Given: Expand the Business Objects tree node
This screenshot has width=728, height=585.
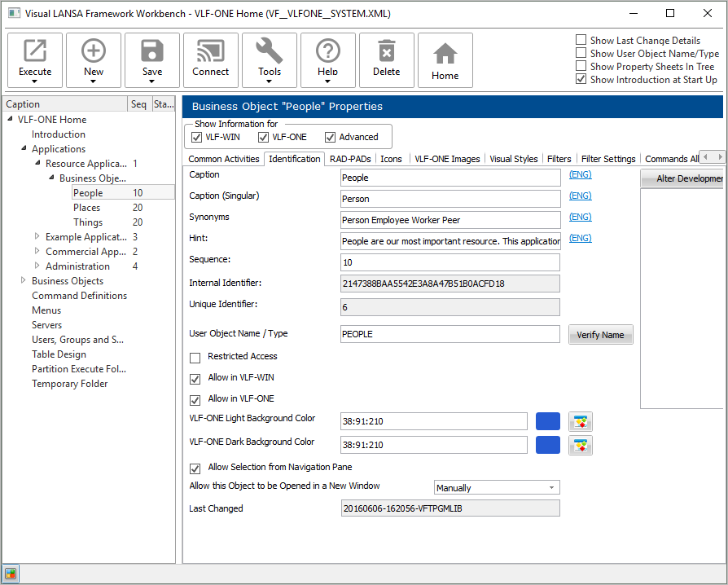Looking at the screenshot, I should coord(23,281).
